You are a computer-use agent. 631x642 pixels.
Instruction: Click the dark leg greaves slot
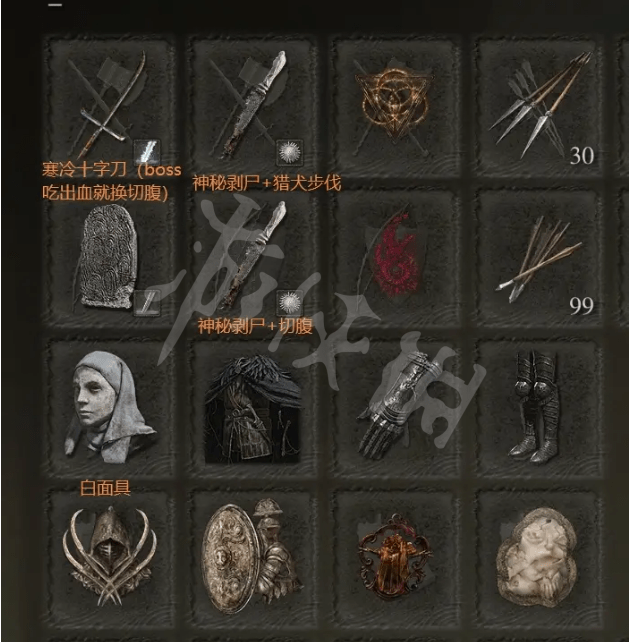[537, 409]
